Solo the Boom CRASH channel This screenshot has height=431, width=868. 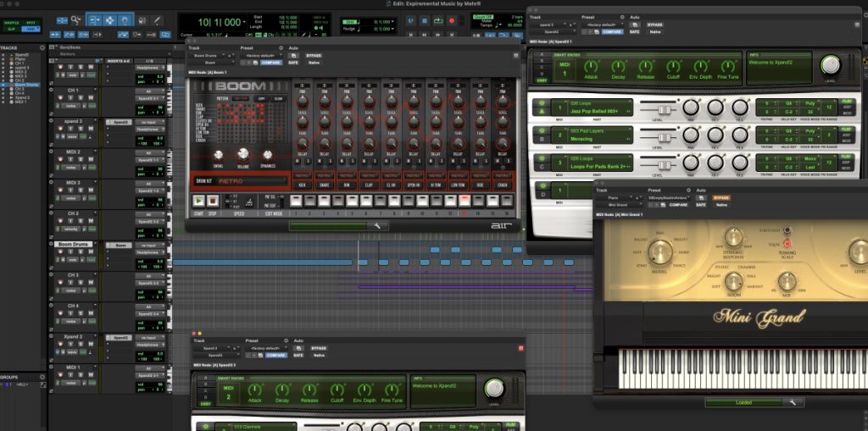tap(507, 161)
